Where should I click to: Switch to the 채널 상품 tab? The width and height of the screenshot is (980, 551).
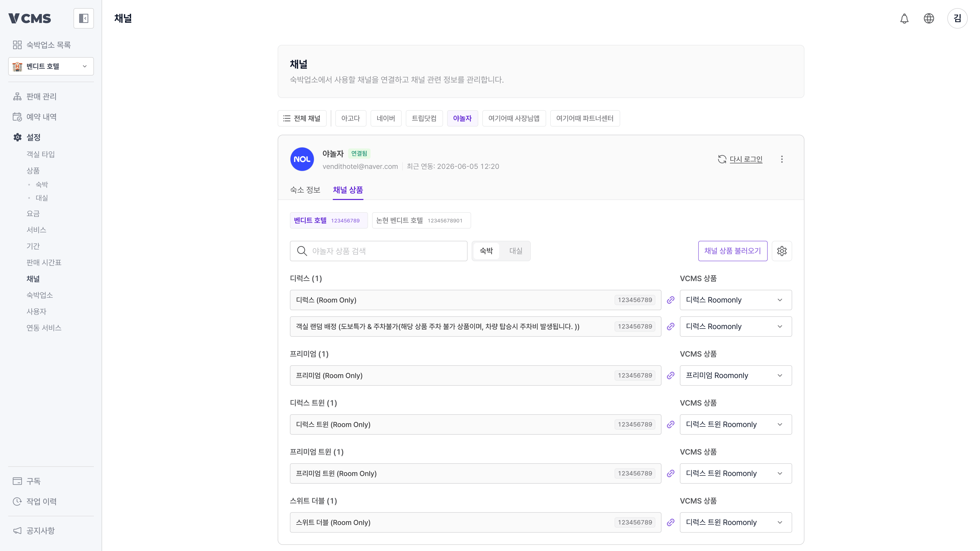tap(348, 190)
